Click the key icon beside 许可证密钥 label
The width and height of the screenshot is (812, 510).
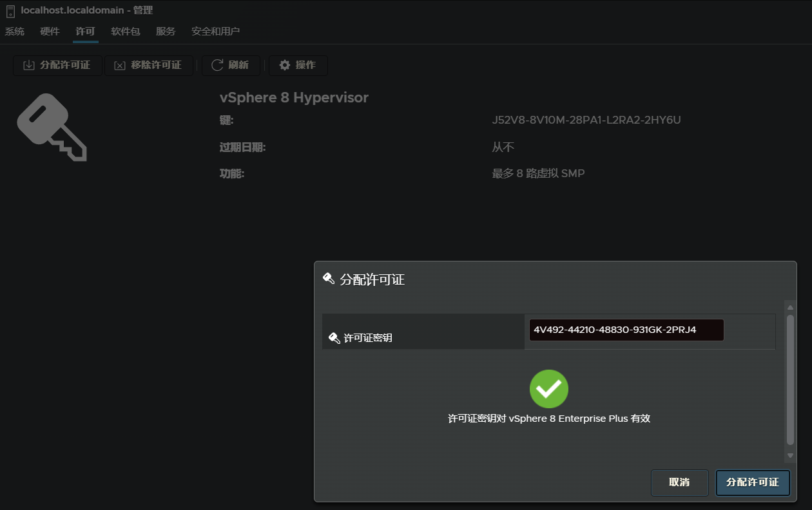click(334, 337)
